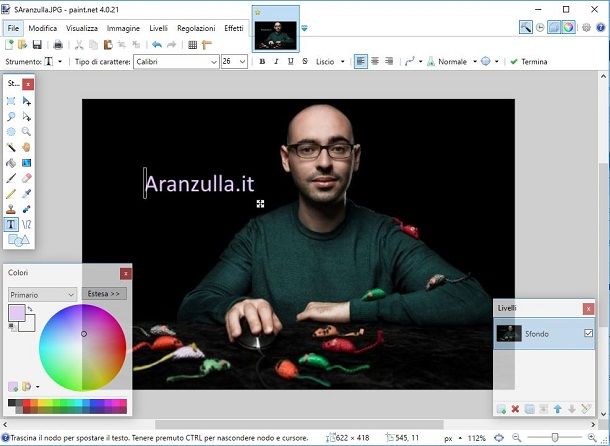610x446 pixels.
Task: Open the Modifica menu
Action: pos(43,28)
